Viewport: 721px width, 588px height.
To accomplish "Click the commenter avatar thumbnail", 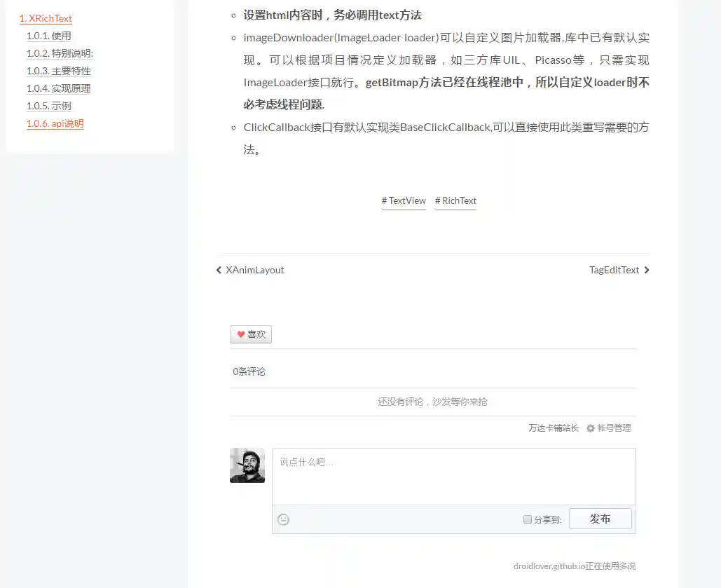I will coord(247,465).
